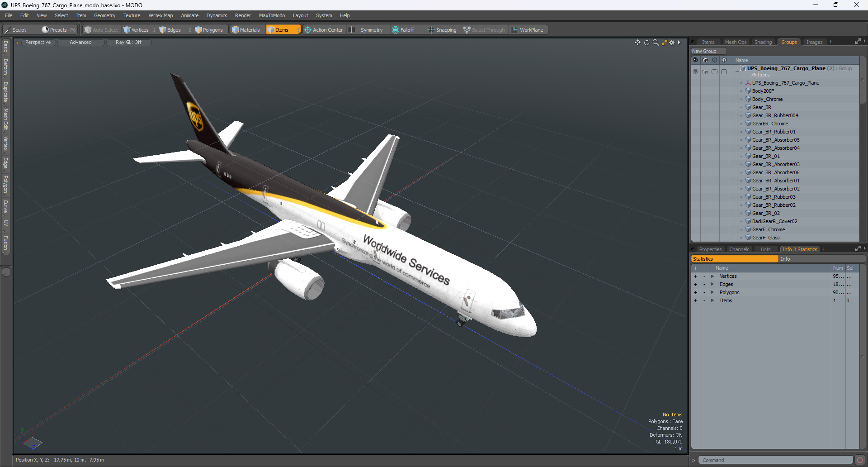Add a new tab beside Info & Statistics
868x467 pixels.
[824, 249]
